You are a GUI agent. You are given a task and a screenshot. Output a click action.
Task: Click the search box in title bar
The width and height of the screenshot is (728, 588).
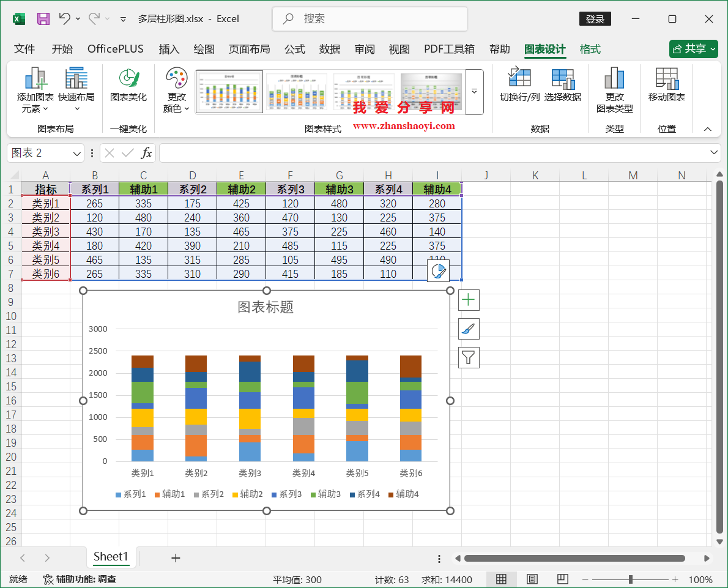(370, 18)
